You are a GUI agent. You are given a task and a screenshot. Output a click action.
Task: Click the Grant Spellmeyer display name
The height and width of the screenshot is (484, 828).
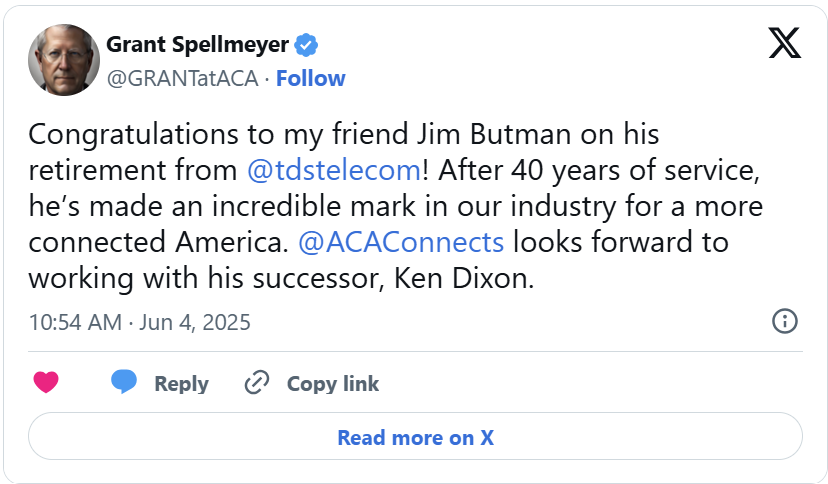(x=197, y=45)
